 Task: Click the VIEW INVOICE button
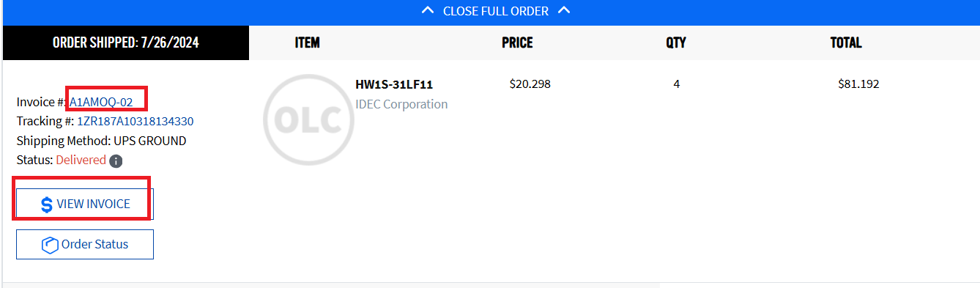[x=85, y=204]
